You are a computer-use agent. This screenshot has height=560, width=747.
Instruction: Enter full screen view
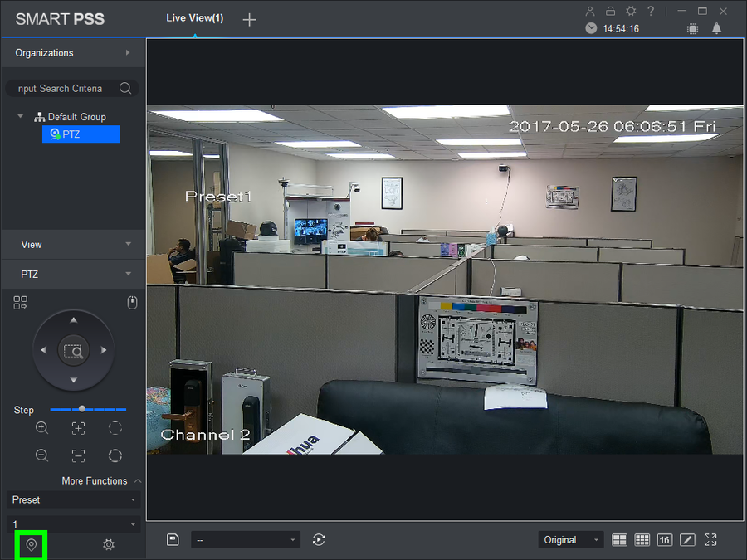(x=710, y=539)
